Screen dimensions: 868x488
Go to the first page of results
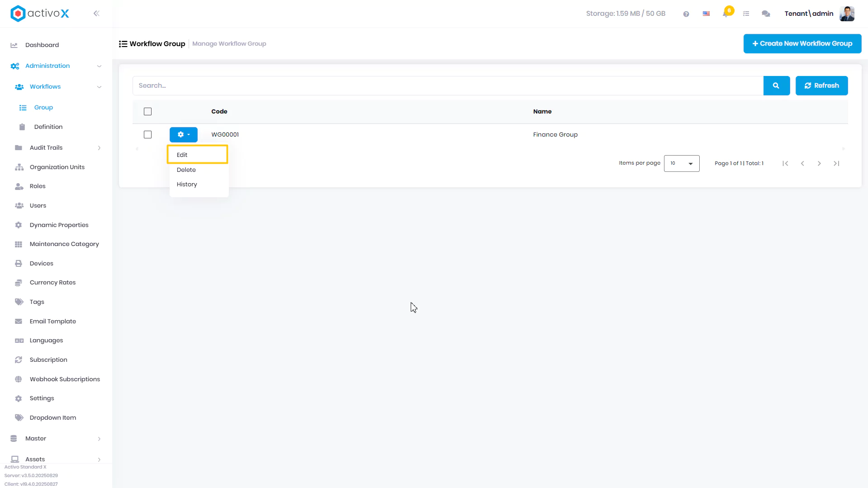[x=785, y=164]
